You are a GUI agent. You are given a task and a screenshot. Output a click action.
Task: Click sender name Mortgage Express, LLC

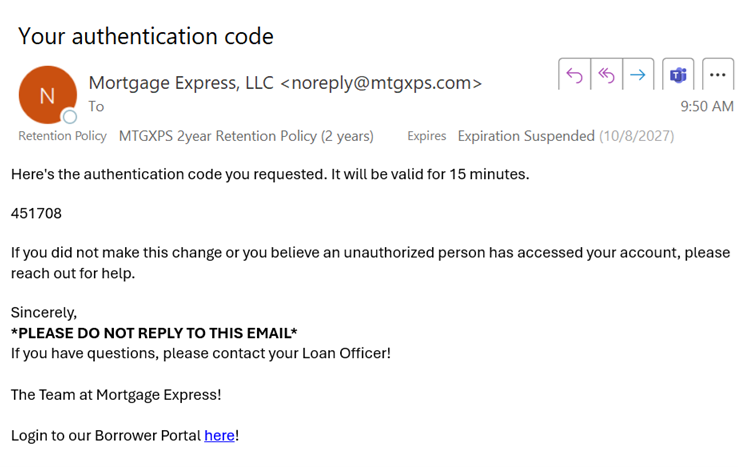[180, 83]
